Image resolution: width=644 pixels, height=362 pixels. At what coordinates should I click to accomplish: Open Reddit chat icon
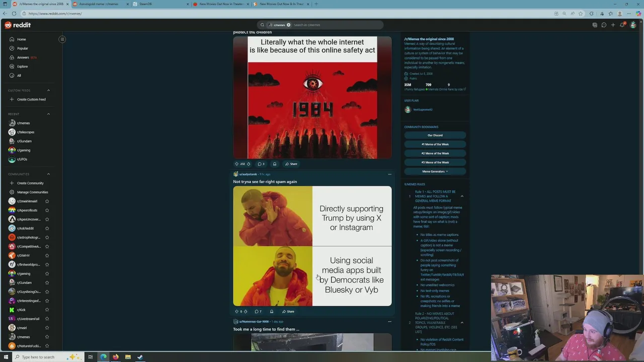click(604, 25)
